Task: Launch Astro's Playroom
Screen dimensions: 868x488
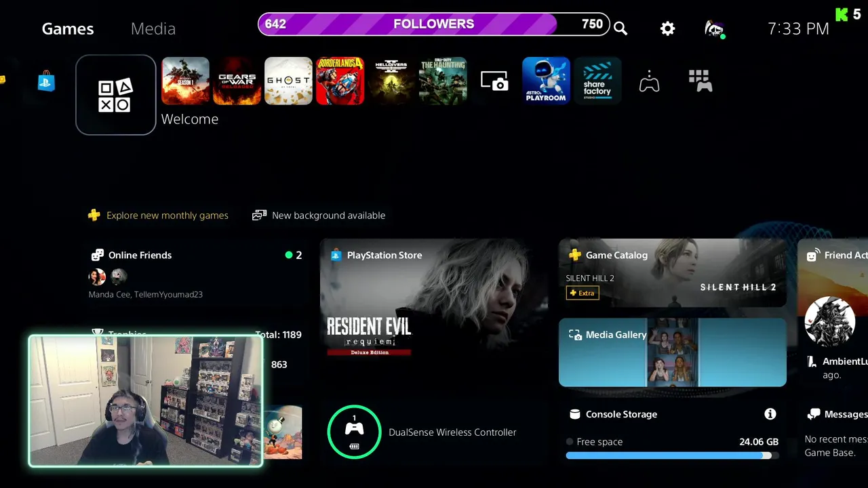Action: pos(547,81)
